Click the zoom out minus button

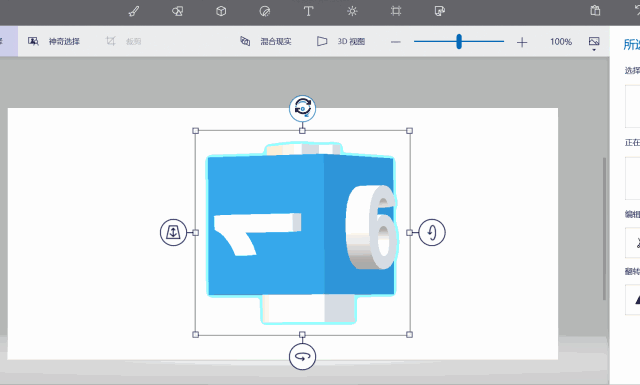pos(396,42)
